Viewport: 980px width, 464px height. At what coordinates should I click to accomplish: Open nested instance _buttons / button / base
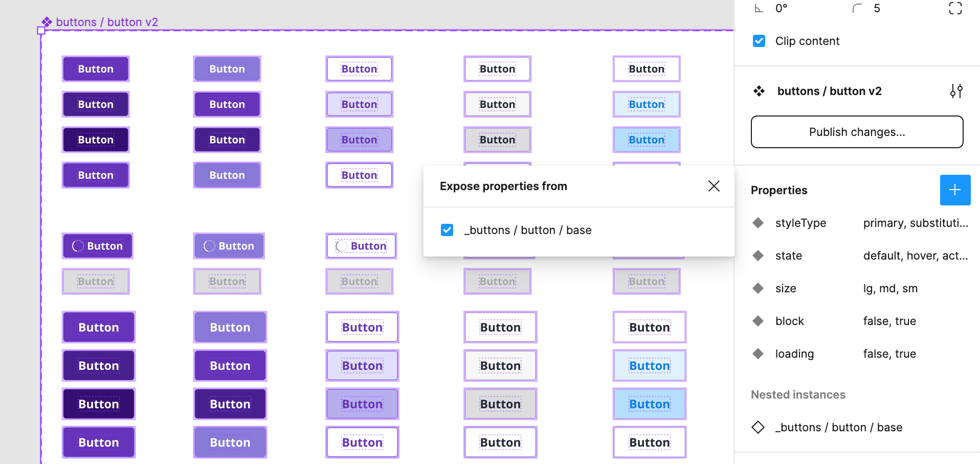[x=839, y=427]
